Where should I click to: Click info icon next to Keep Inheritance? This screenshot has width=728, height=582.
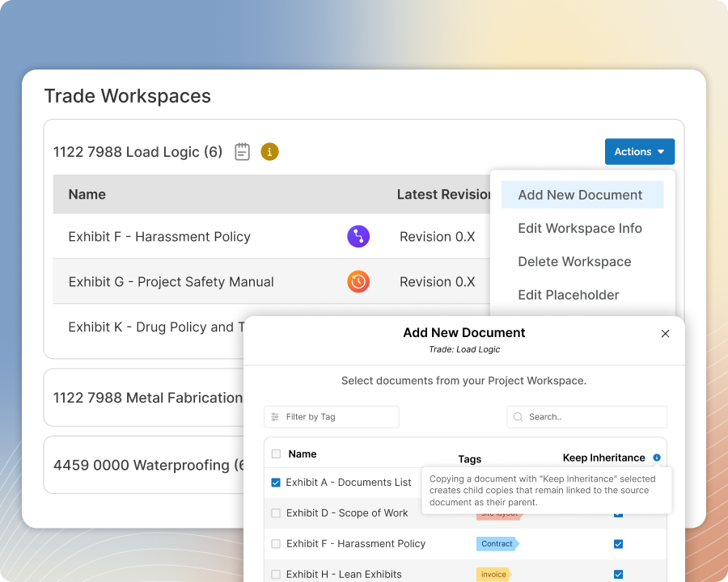pyautogui.click(x=657, y=458)
